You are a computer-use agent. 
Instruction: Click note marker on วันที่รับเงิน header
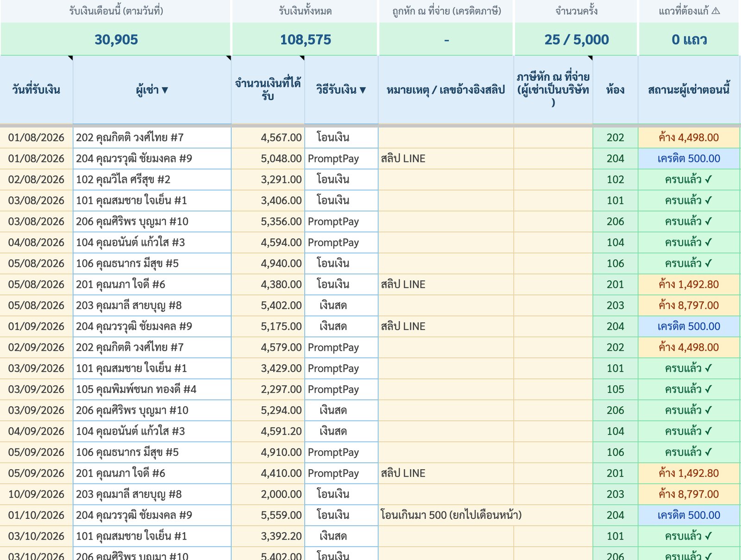pyautogui.click(x=70, y=58)
